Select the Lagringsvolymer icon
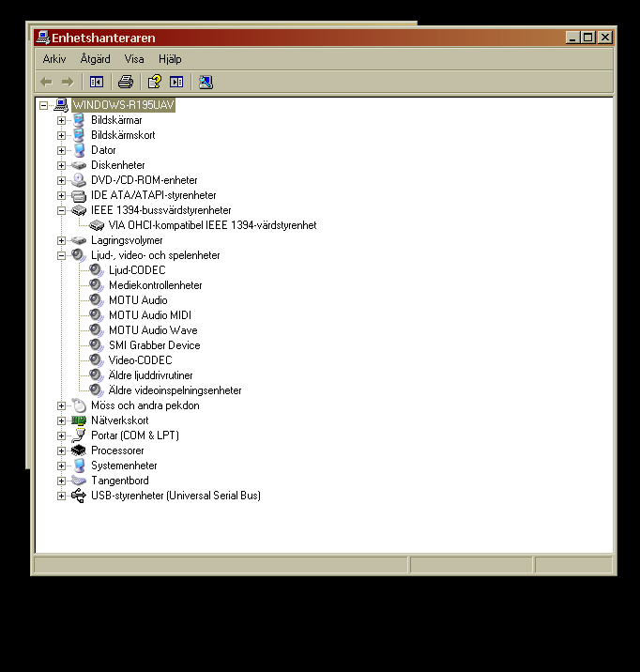640x672 pixels. [x=79, y=240]
